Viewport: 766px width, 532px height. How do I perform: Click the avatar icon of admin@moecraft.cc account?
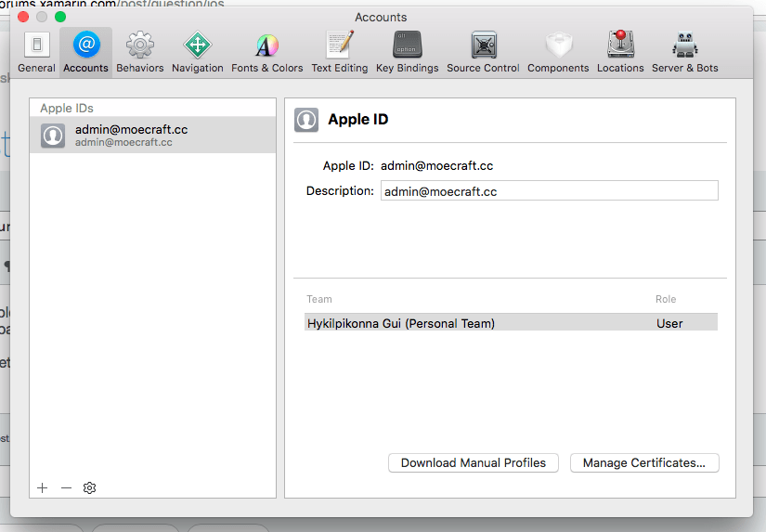point(53,136)
